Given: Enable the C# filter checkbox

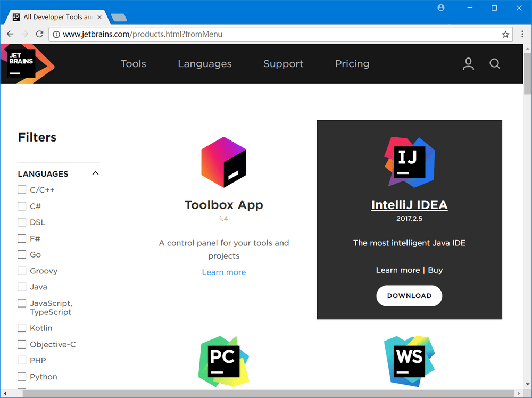Looking at the screenshot, I should coord(22,206).
